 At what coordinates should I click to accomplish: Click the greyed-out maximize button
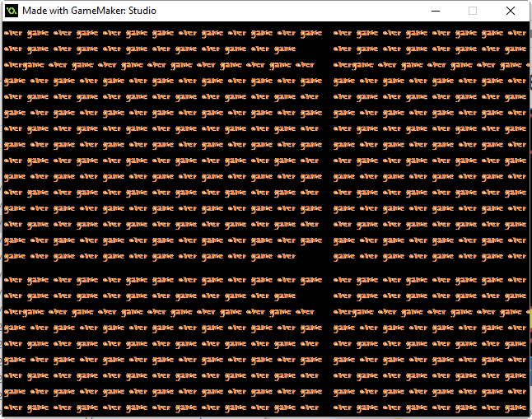click(x=473, y=11)
